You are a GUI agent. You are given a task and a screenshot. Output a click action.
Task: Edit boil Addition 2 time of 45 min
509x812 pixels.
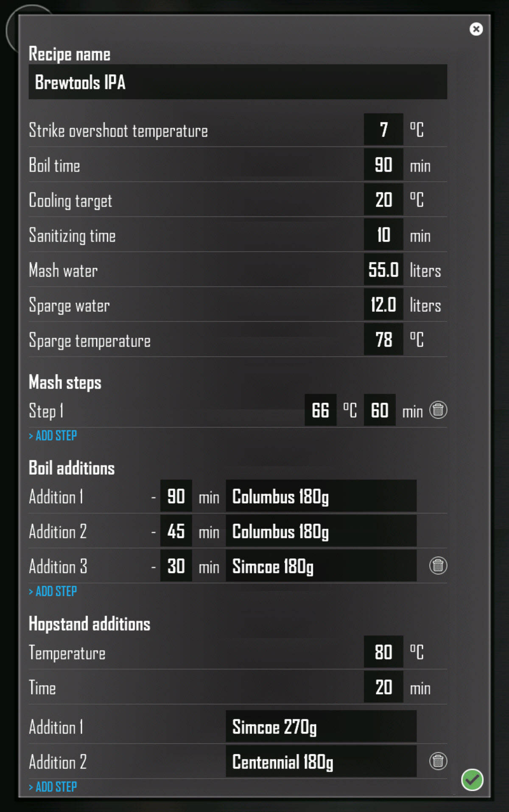tap(176, 531)
